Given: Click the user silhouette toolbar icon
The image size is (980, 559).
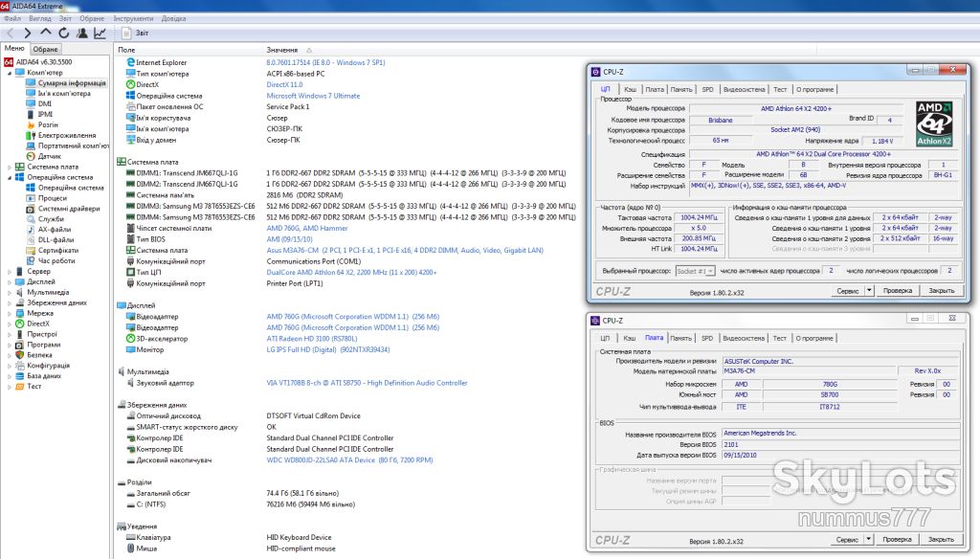Looking at the screenshot, I should [x=82, y=34].
